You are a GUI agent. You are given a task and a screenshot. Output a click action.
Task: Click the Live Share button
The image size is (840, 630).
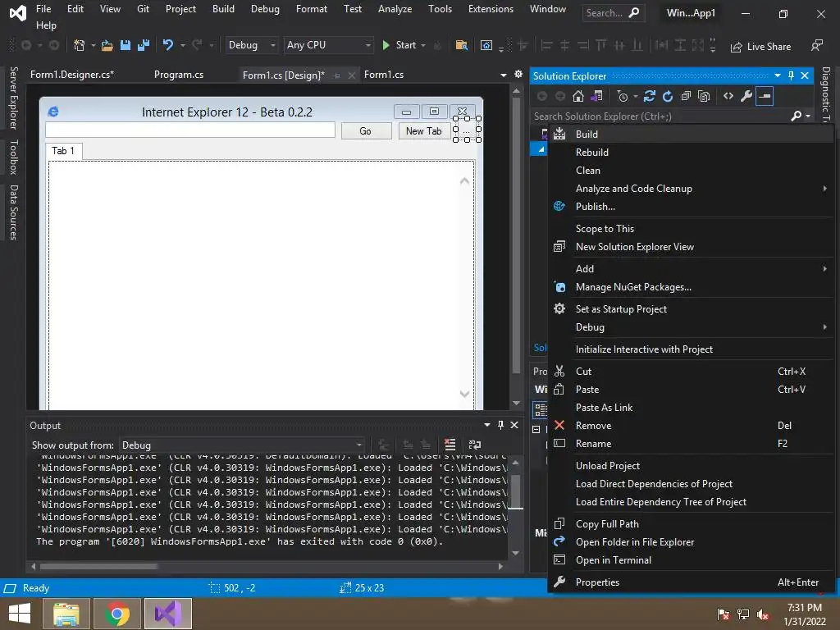pyautogui.click(x=760, y=47)
